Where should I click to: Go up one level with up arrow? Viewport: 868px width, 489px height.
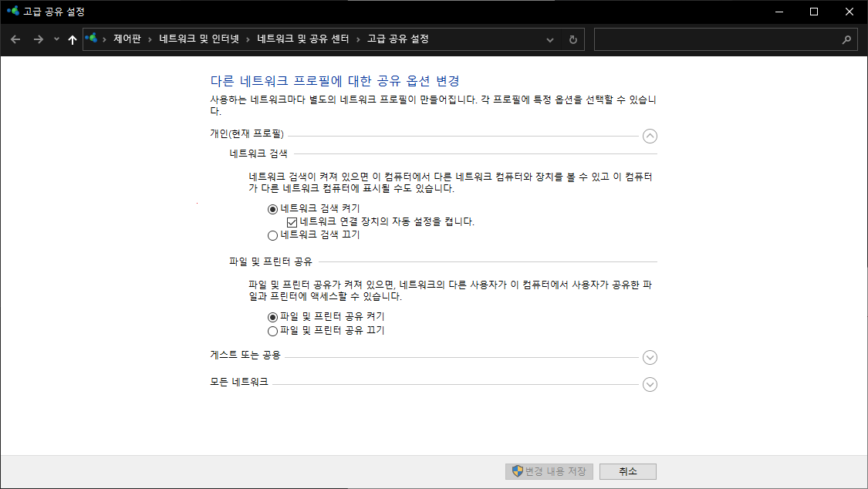pos(72,39)
